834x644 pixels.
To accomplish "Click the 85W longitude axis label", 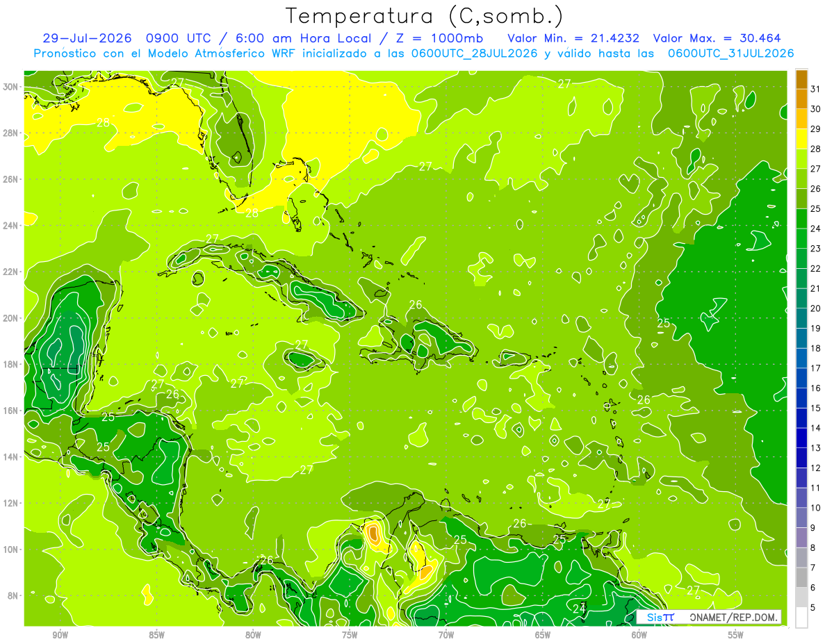I will pos(157,634).
